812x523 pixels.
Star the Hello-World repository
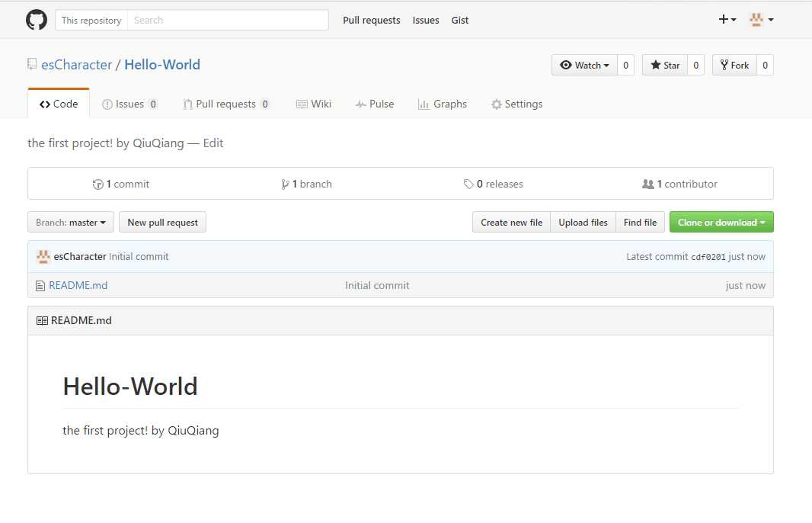pos(665,66)
